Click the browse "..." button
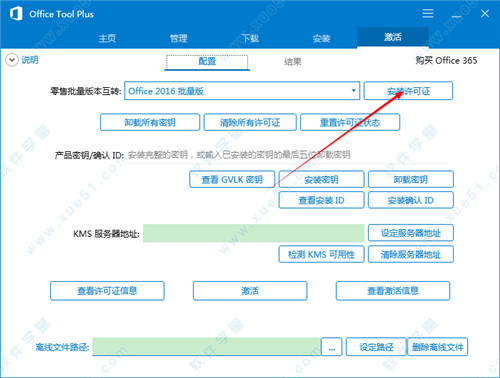 (332, 347)
